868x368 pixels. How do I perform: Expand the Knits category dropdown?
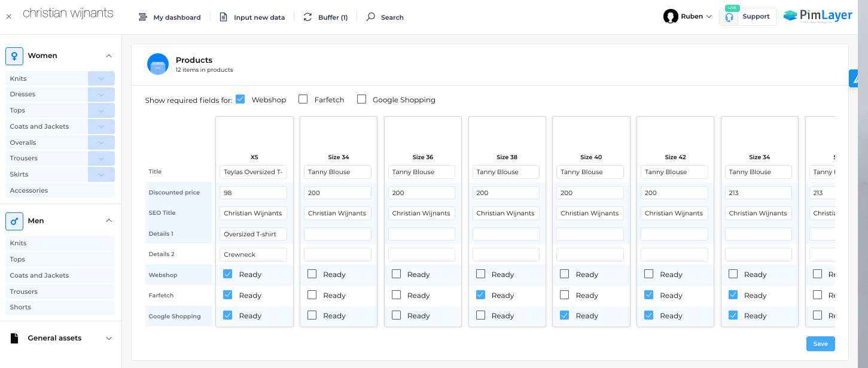[x=101, y=78]
